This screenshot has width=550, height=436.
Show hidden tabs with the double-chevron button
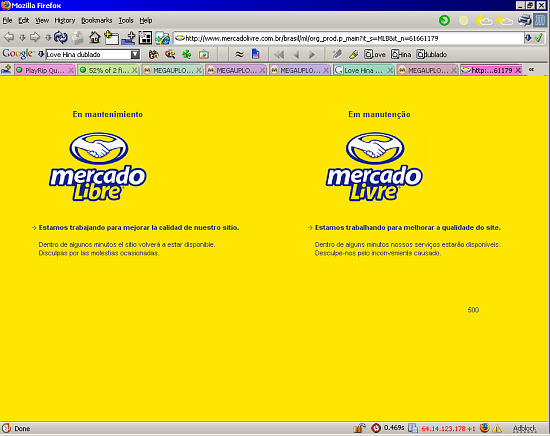click(531, 69)
